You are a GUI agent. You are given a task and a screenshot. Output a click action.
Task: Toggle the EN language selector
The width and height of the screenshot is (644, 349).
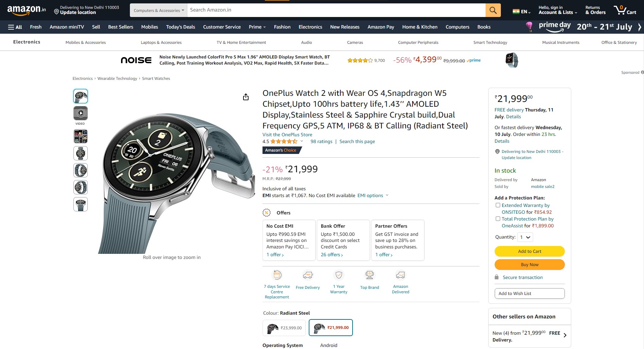[522, 12]
